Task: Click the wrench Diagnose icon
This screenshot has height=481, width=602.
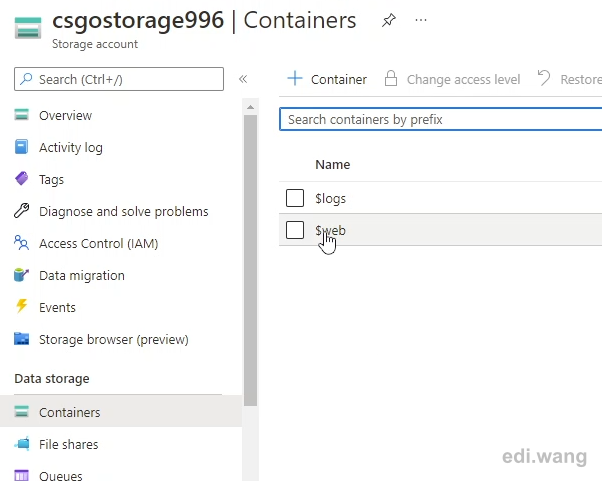Action: [22, 211]
